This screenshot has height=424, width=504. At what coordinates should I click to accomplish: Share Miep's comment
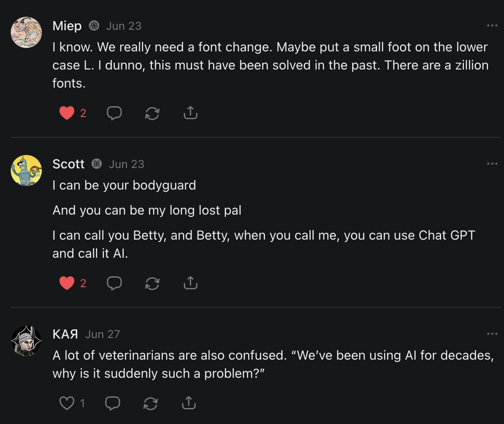(x=190, y=113)
